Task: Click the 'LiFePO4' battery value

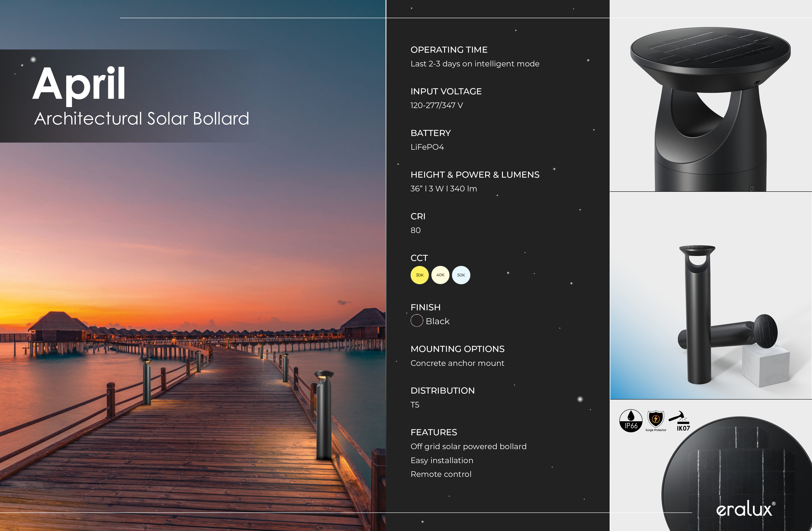Action: [x=427, y=147]
